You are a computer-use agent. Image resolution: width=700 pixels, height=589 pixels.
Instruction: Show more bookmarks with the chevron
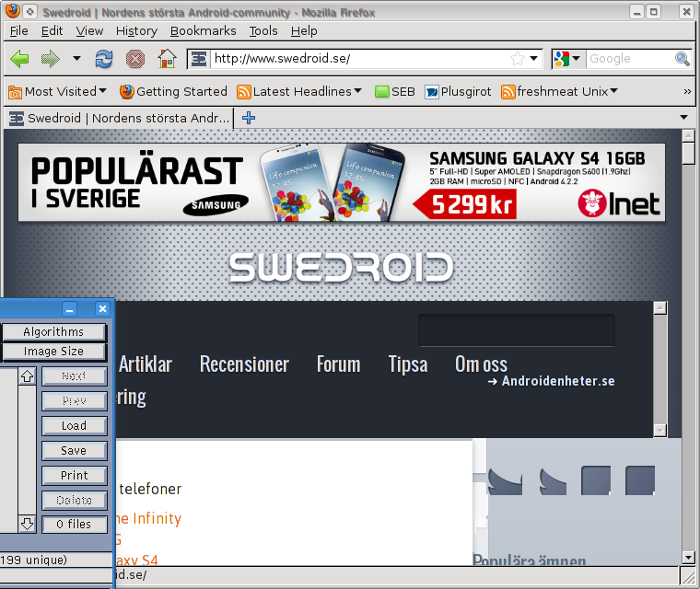687,91
